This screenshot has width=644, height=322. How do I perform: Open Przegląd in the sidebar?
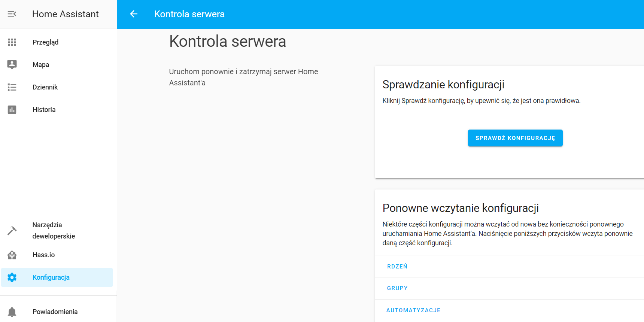pos(45,42)
